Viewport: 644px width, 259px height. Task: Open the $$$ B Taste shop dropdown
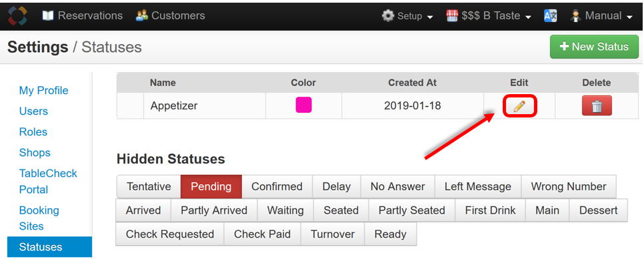489,16
